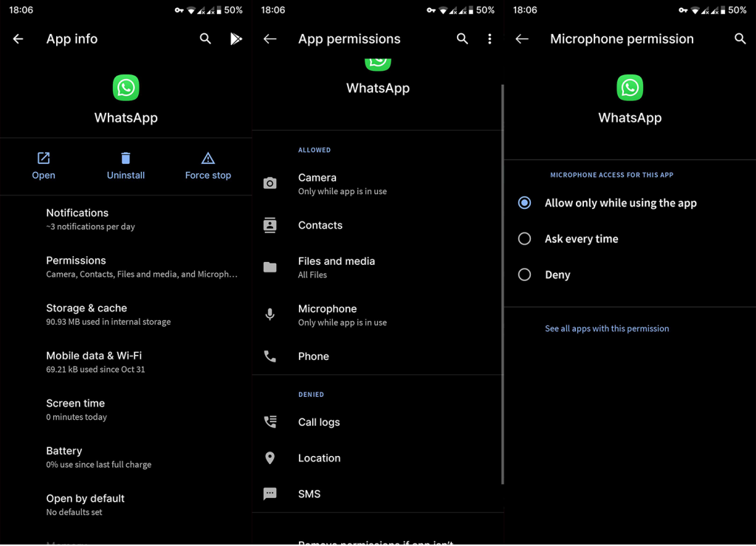The width and height of the screenshot is (756, 546).
Task: Go back from Microphone permission screen
Action: (x=522, y=38)
